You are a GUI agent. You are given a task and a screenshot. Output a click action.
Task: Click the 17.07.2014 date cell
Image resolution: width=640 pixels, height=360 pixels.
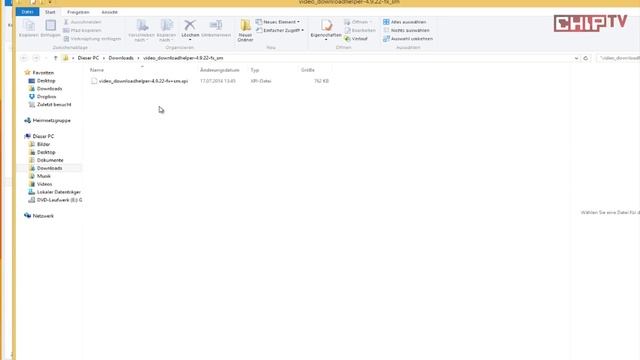218,81
